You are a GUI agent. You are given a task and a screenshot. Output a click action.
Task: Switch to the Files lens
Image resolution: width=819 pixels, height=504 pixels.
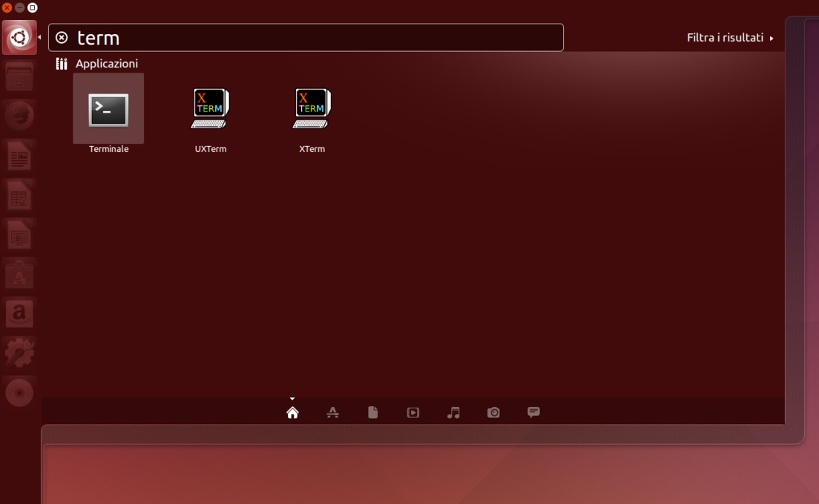(373, 413)
